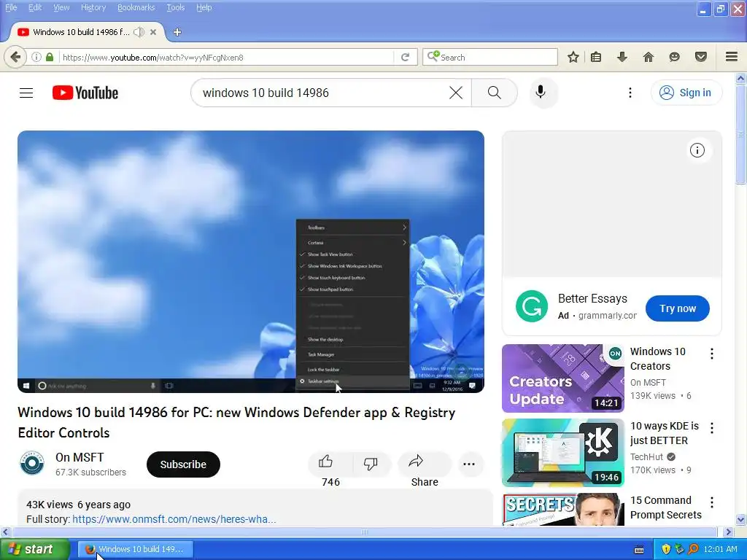Go back with the browser back arrow
The height and width of the screenshot is (560, 747).
coord(15,57)
